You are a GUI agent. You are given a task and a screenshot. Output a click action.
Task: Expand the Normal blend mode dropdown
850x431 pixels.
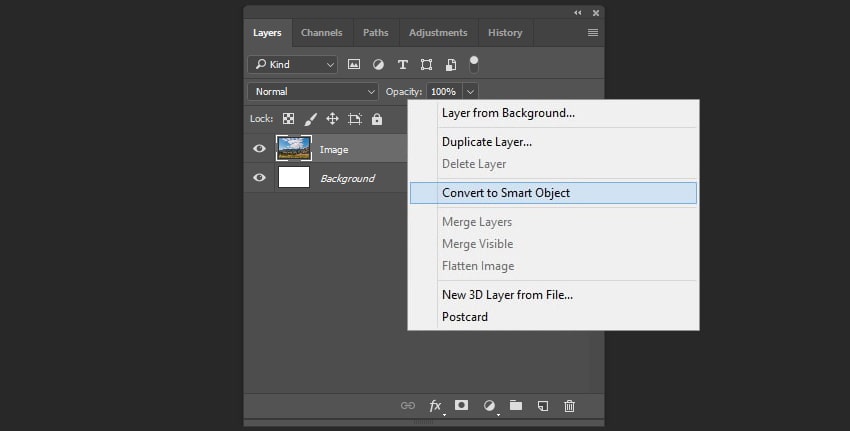point(312,92)
